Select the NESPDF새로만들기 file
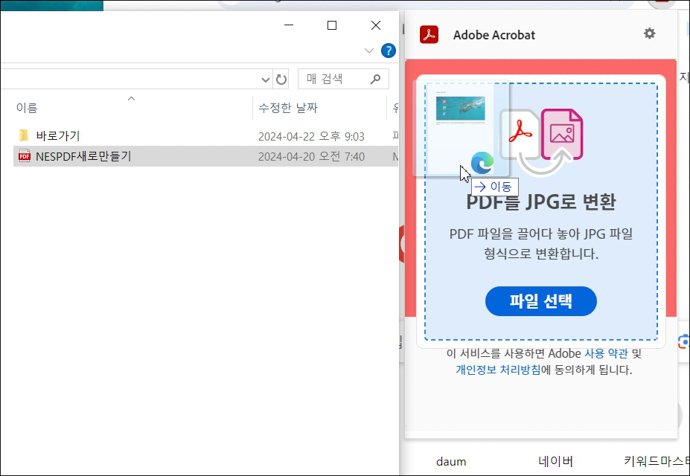 (83, 156)
